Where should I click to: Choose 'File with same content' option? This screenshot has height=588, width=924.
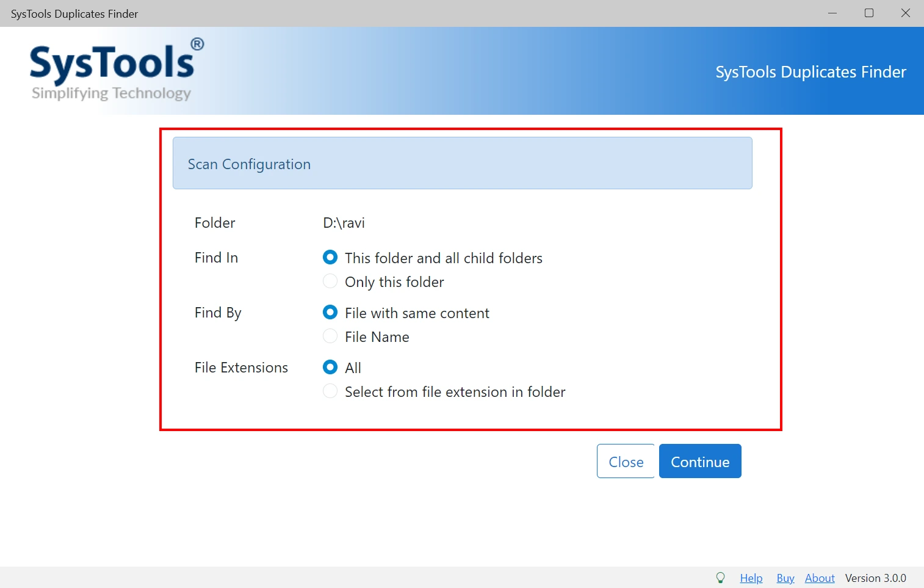tap(330, 312)
